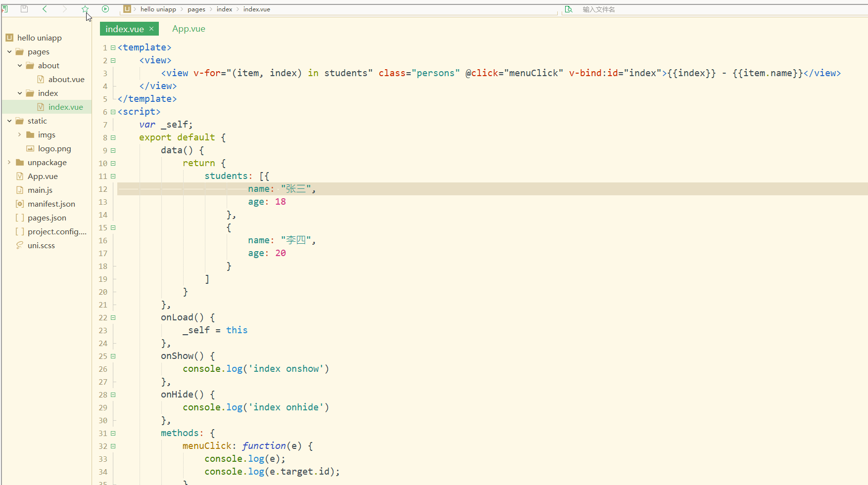
Task: Select the hello uniapp project root
Action: tap(40, 38)
